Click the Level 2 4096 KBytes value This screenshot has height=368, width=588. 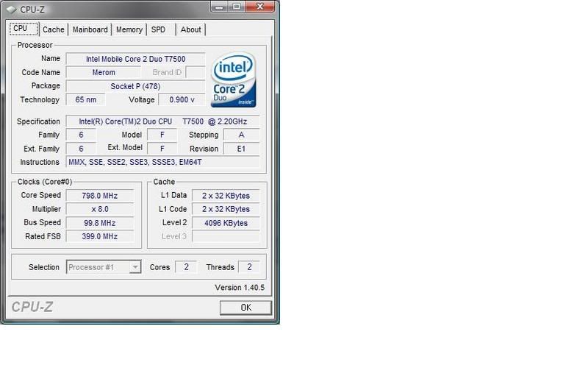pyautogui.click(x=226, y=223)
